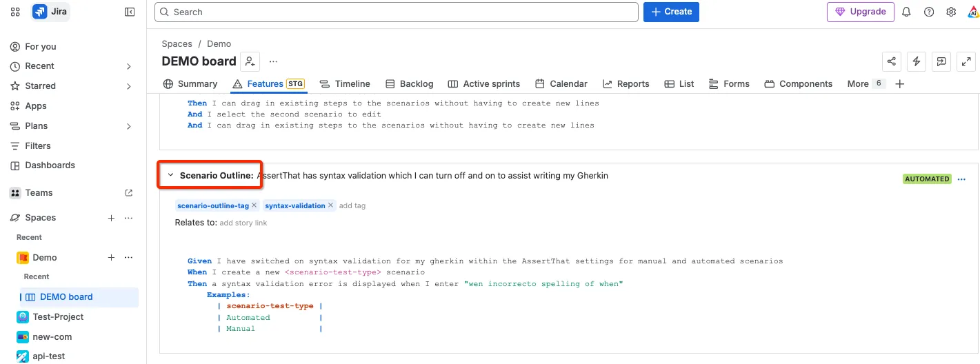Switch to the Reports tab
The width and height of the screenshot is (980, 364).
[626, 84]
